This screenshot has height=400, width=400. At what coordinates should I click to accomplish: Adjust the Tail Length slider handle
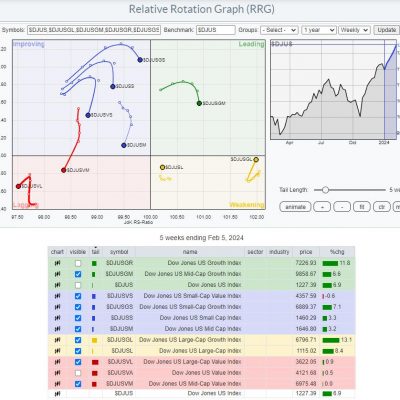tap(325, 190)
